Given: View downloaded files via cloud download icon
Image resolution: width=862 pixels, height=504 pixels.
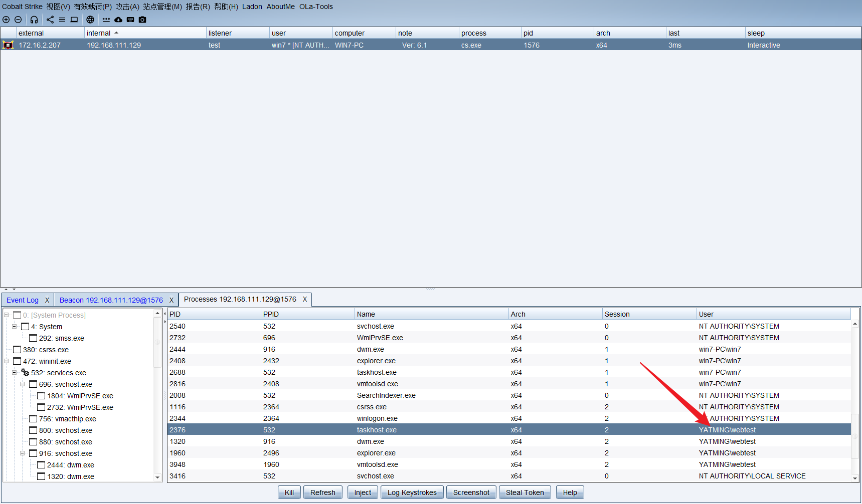Looking at the screenshot, I should (x=118, y=20).
